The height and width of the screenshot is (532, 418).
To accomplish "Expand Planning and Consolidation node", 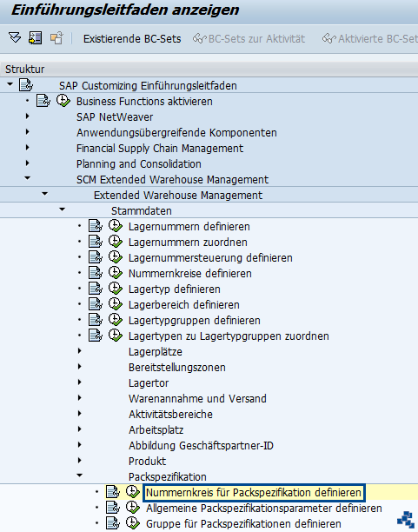I will pyautogui.click(x=28, y=163).
